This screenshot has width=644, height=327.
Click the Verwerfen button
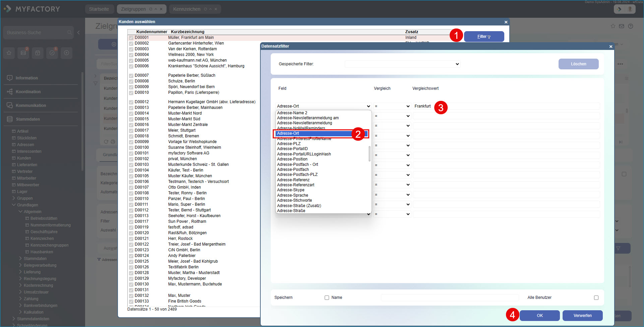click(x=582, y=316)
